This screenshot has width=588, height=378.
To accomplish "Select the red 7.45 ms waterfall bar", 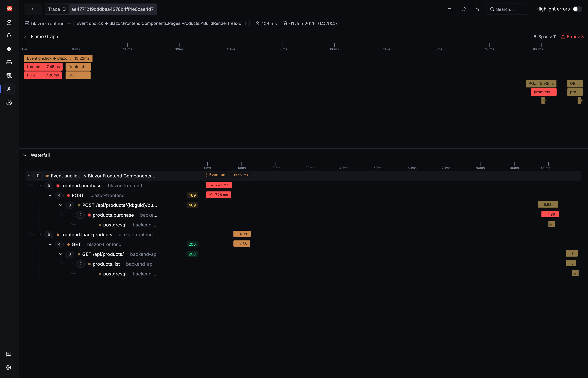I will (219, 185).
